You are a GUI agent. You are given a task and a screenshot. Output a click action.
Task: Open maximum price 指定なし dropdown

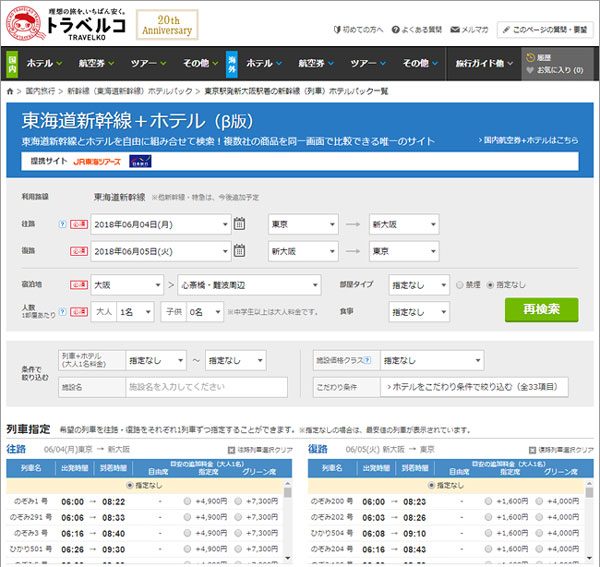click(235, 360)
